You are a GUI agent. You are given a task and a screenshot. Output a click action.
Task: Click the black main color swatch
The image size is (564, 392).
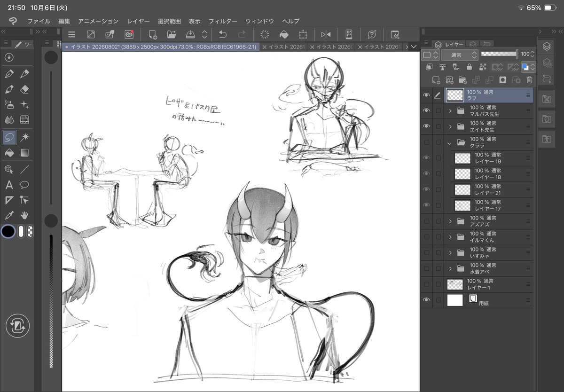point(8,231)
